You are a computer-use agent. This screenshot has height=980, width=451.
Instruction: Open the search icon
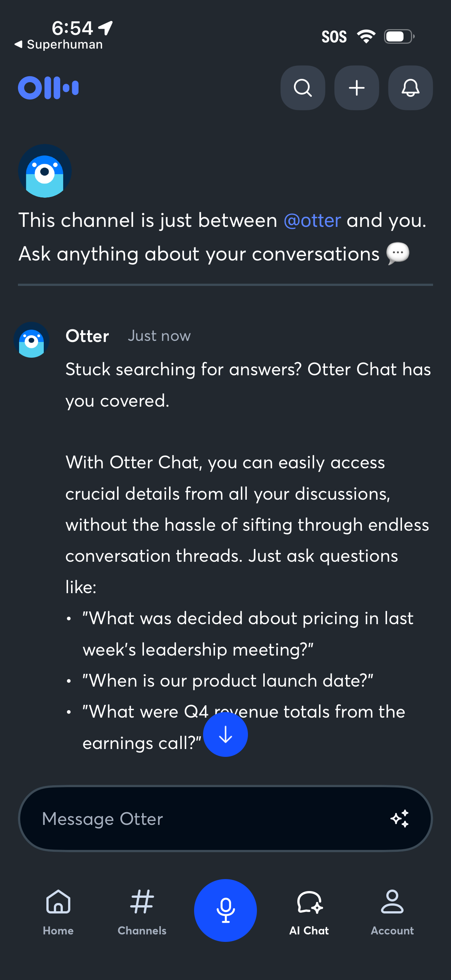303,88
